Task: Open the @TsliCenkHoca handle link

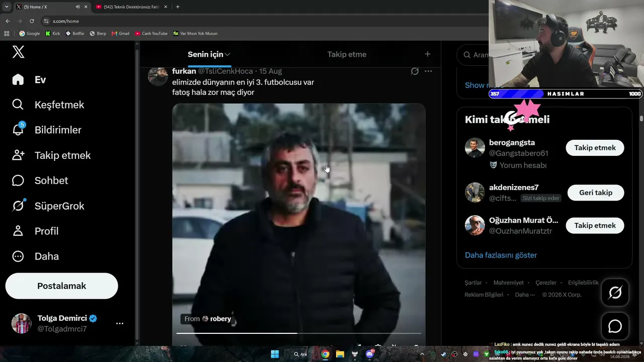Action: (x=225, y=71)
